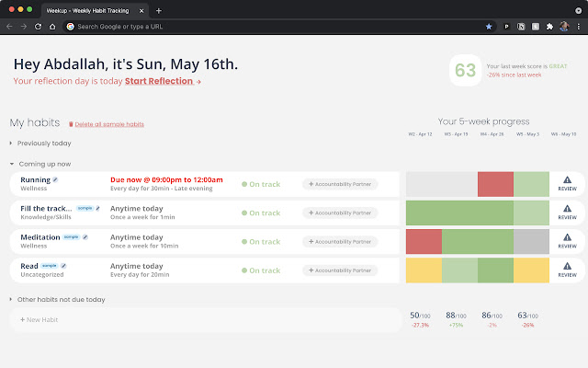Reload the page with the refresh icon
The image size is (588, 368).
(39, 27)
